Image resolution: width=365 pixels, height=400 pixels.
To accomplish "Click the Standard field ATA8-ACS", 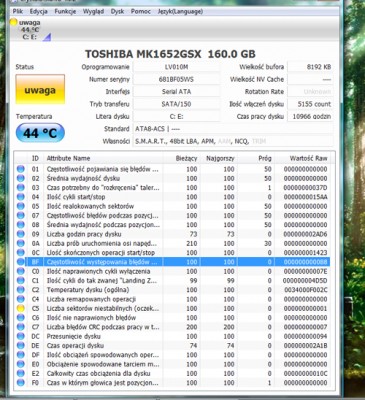I will click(233, 129).
